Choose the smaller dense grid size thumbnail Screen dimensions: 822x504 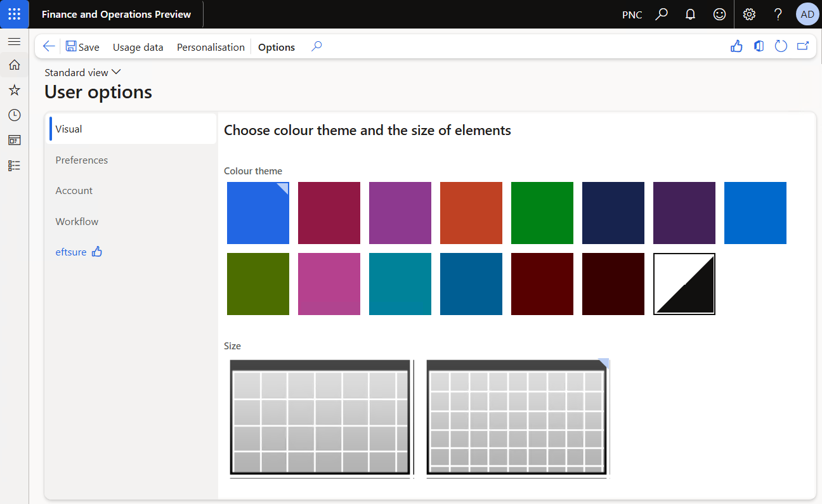(517, 417)
